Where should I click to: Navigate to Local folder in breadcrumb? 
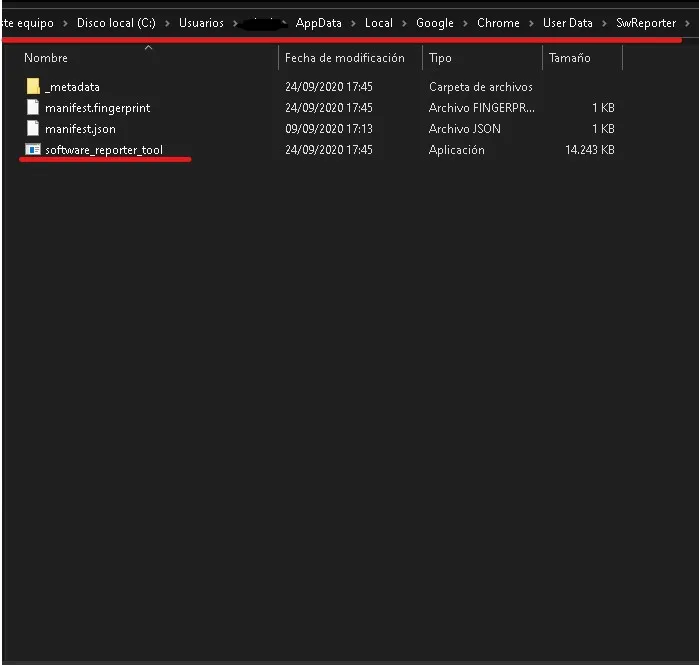coord(379,23)
